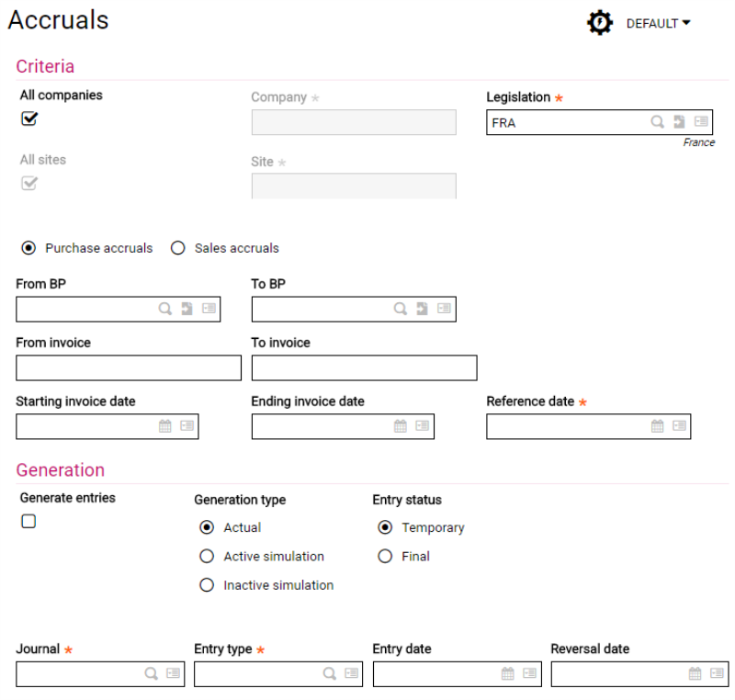Set entry status to Final
The image size is (735, 700).
pyautogui.click(x=385, y=557)
